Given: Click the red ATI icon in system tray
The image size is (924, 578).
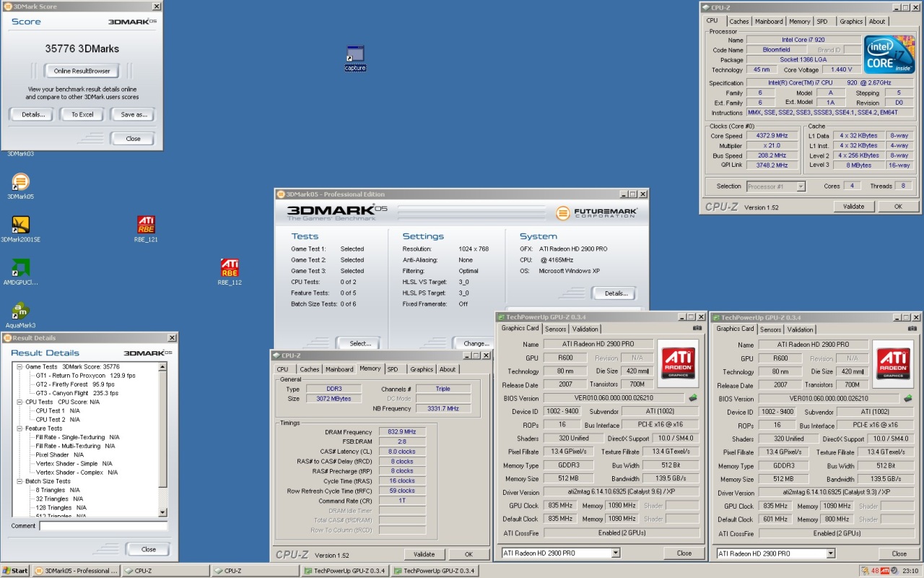Looking at the screenshot, I should (x=885, y=571).
